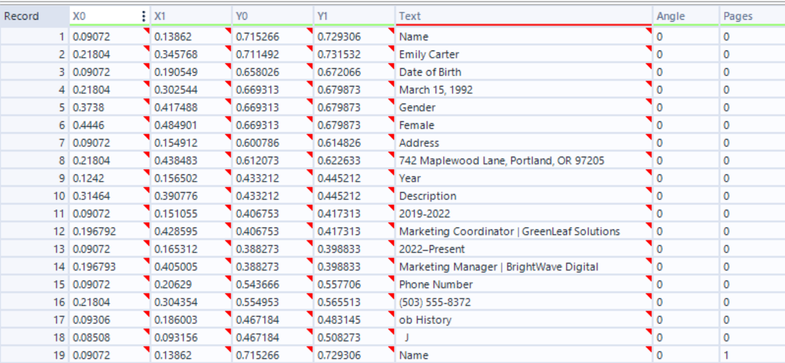Select the 'ob History' text cell
The image size is (785, 363).
[524, 320]
